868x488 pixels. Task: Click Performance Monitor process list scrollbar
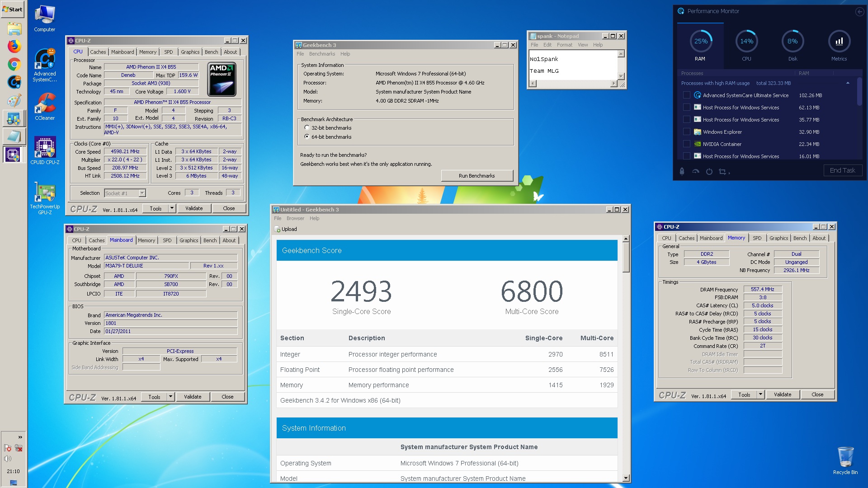point(859,92)
